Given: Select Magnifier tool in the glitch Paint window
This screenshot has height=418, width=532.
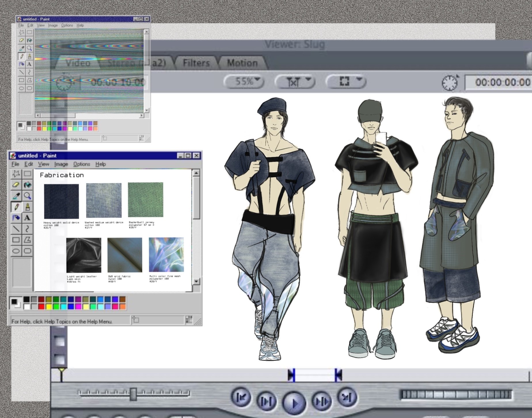Looking at the screenshot, I should pyautogui.click(x=29, y=48).
